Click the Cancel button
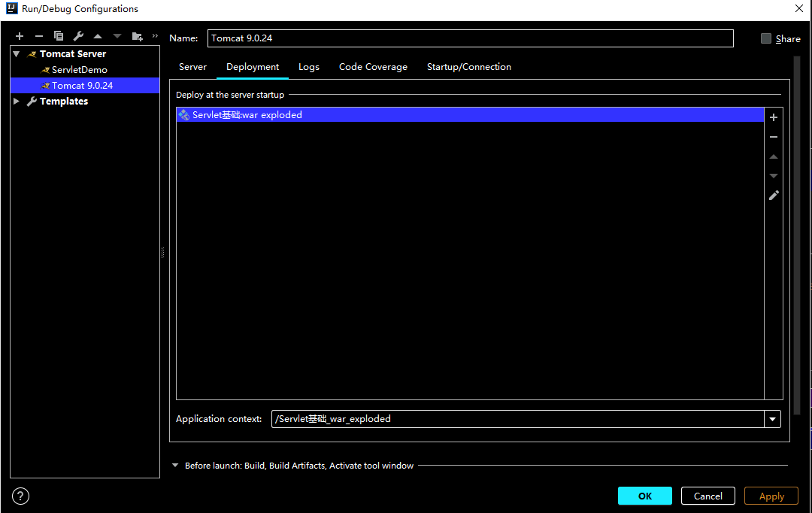The width and height of the screenshot is (812, 513). (x=708, y=496)
